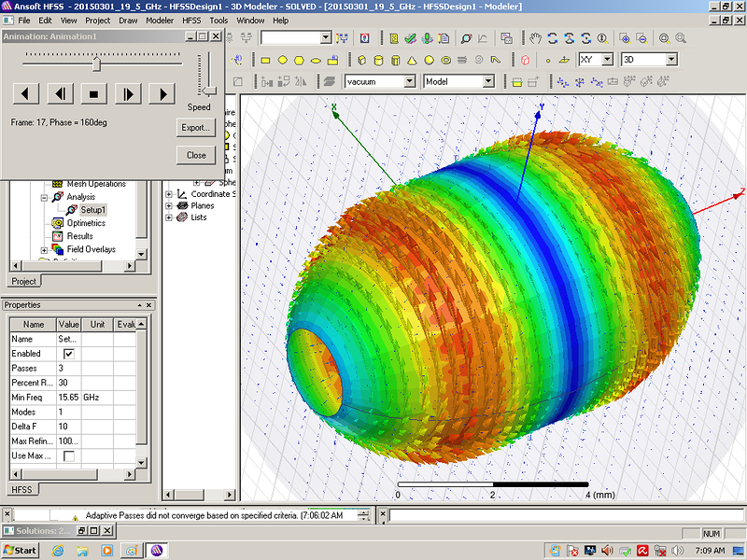Open the vacuum material dropdown

coord(409,81)
